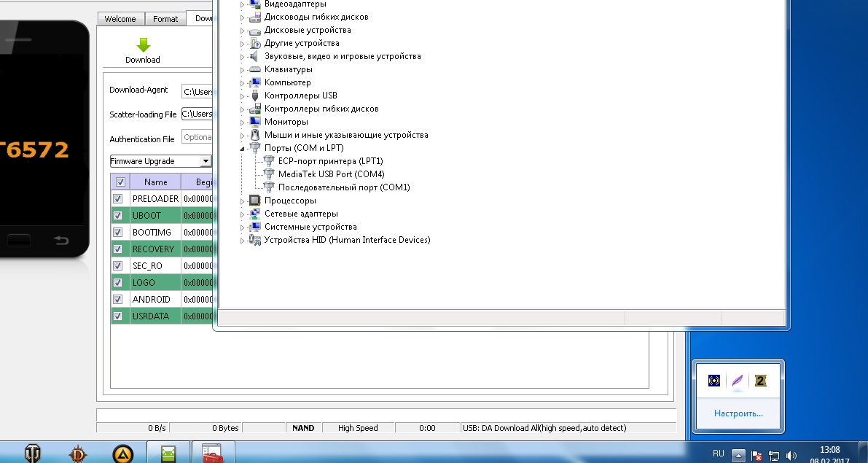Click the Клавиатуры keyboard icon
The width and height of the screenshot is (868, 463).
pyautogui.click(x=254, y=70)
